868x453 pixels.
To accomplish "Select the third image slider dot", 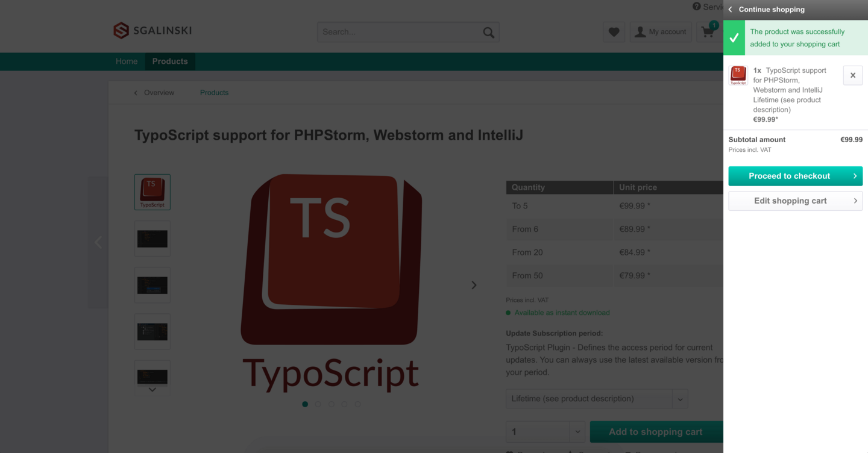I will click(332, 404).
